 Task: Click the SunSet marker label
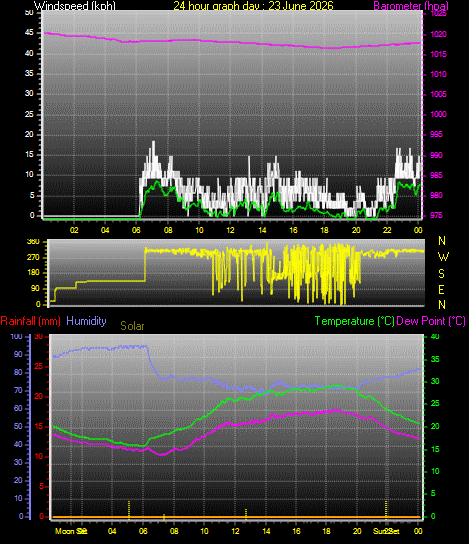386,531
